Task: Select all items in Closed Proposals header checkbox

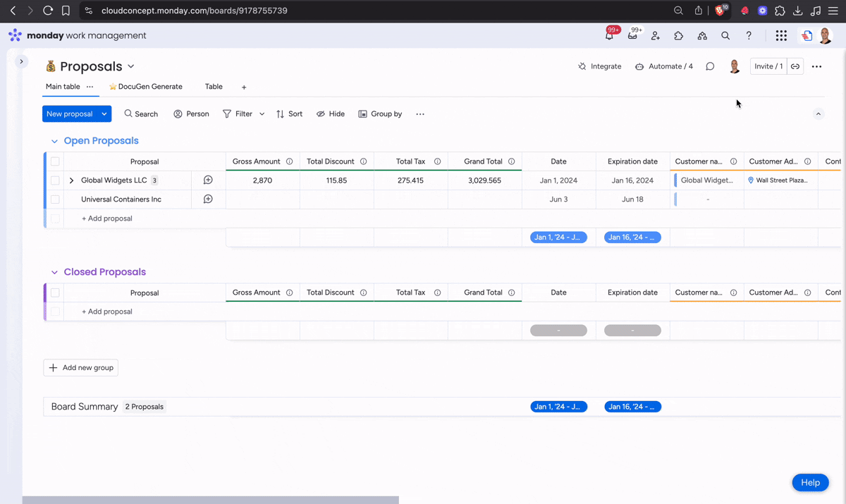Action: tap(55, 293)
